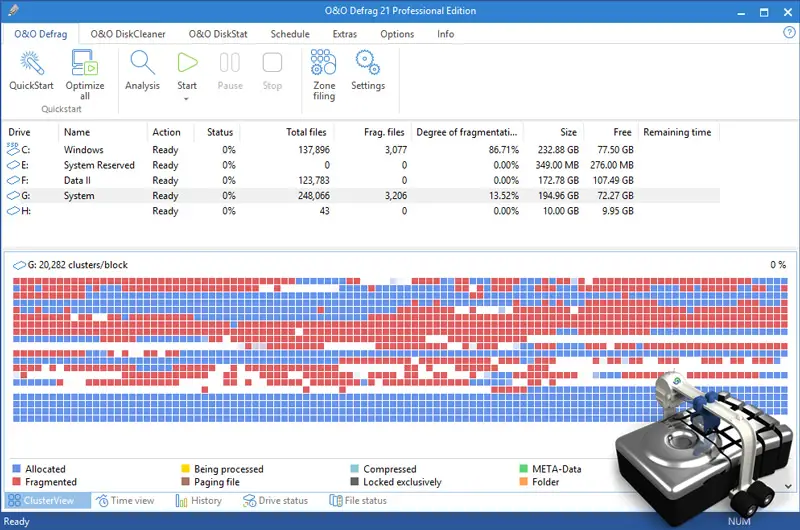Click the dark Locked exclusively swatch

pyautogui.click(x=355, y=482)
